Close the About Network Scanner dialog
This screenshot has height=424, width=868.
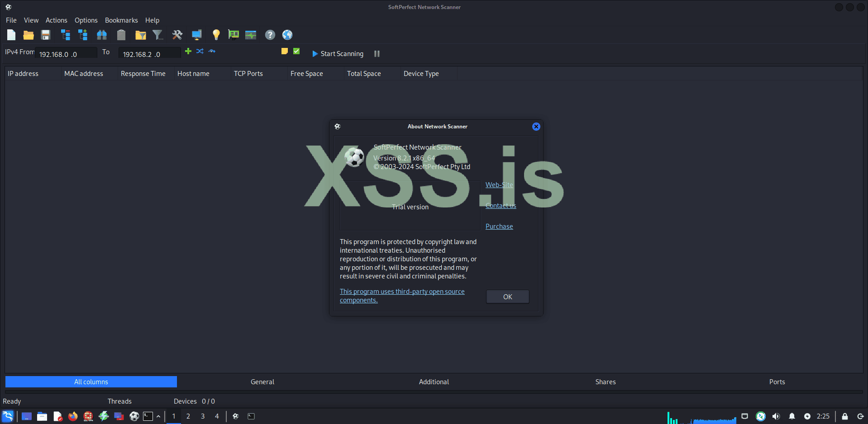coord(536,127)
